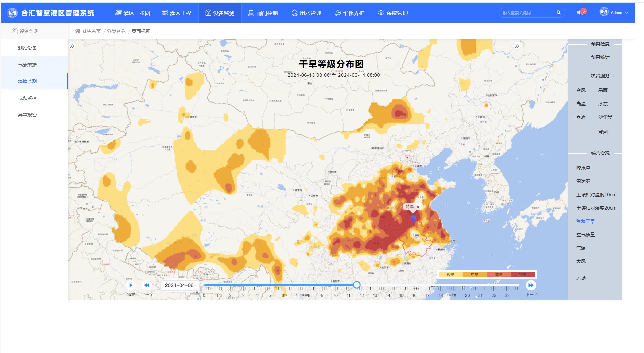Select 气象数据 in sidebar

tap(27, 65)
